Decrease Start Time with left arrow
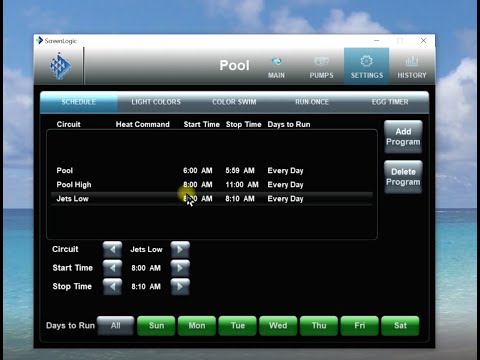This screenshot has height=360, width=480. (112, 268)
